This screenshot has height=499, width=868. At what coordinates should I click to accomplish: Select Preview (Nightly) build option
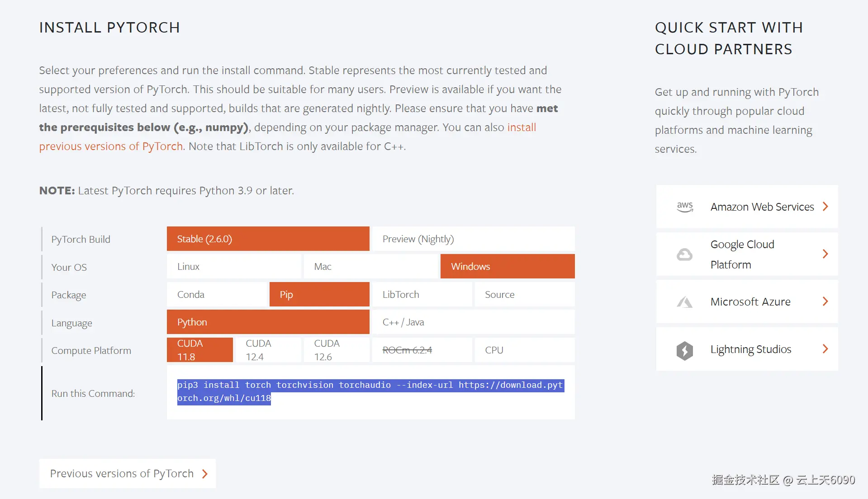(473, 239)
